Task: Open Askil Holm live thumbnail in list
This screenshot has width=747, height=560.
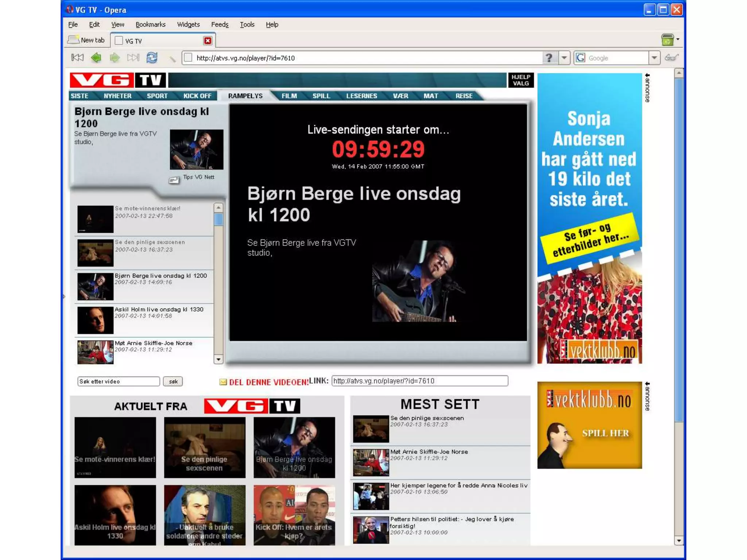Action: [x=95, y=320]
